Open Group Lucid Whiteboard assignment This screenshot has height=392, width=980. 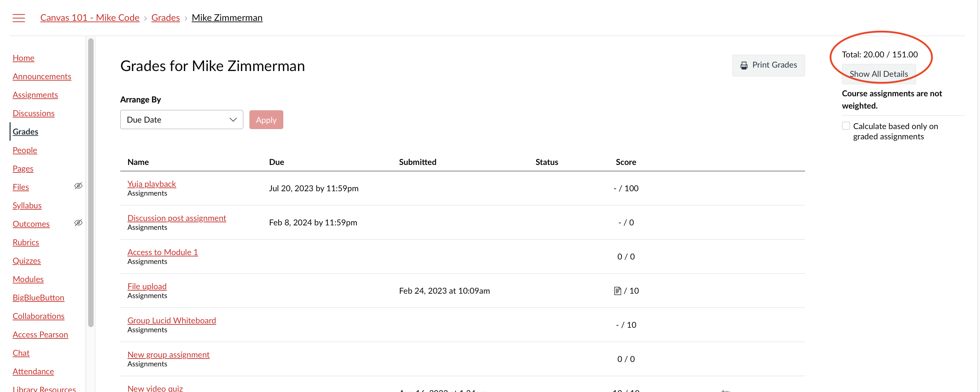(x=172, y=321)
